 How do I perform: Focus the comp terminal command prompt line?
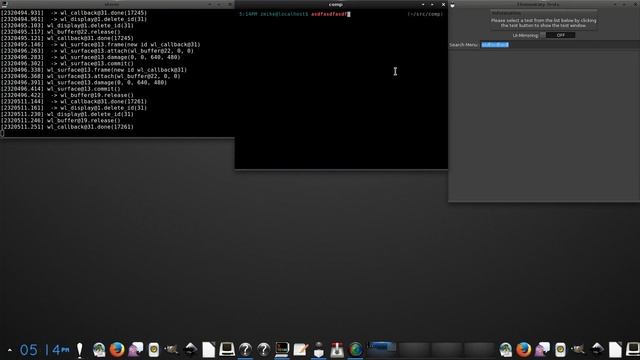(341, 14)
